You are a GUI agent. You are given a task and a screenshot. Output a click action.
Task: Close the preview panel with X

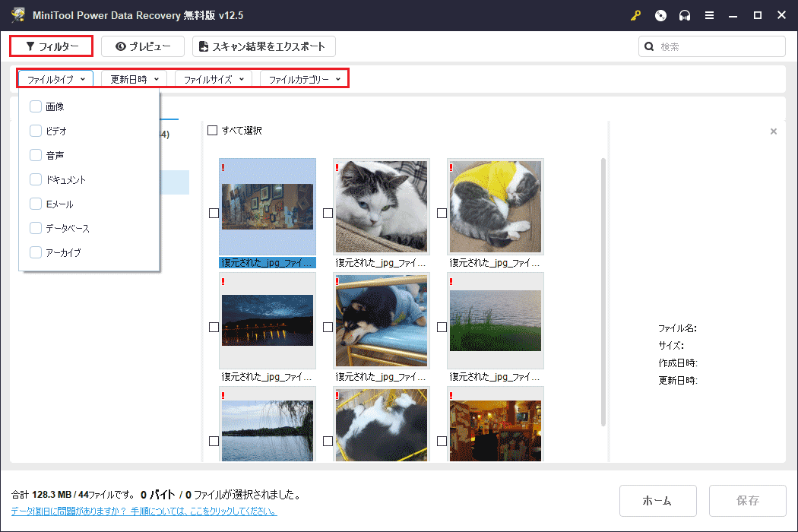tap(774, 131)
